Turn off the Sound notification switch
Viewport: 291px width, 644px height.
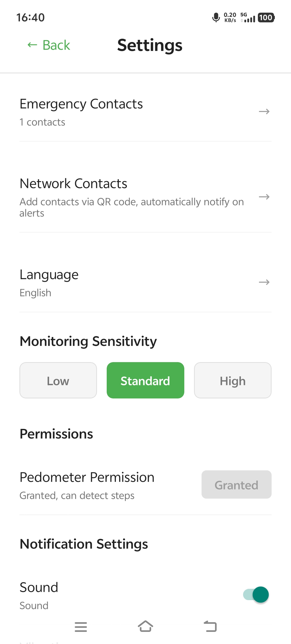[256, 594]
